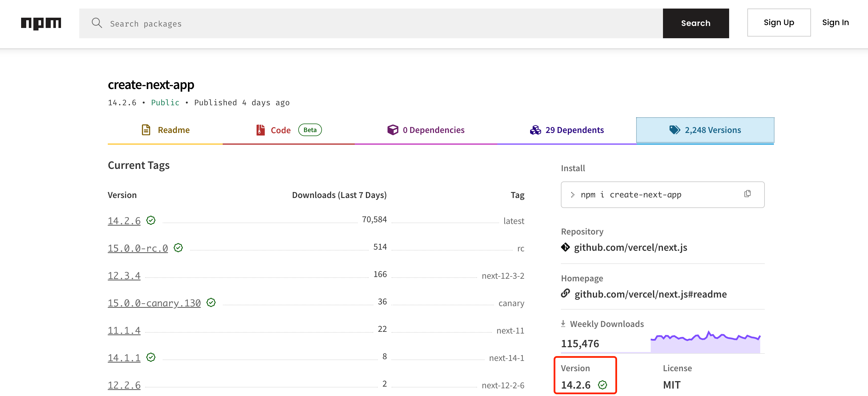Open version 11.1.4 link

coord(124,330)
